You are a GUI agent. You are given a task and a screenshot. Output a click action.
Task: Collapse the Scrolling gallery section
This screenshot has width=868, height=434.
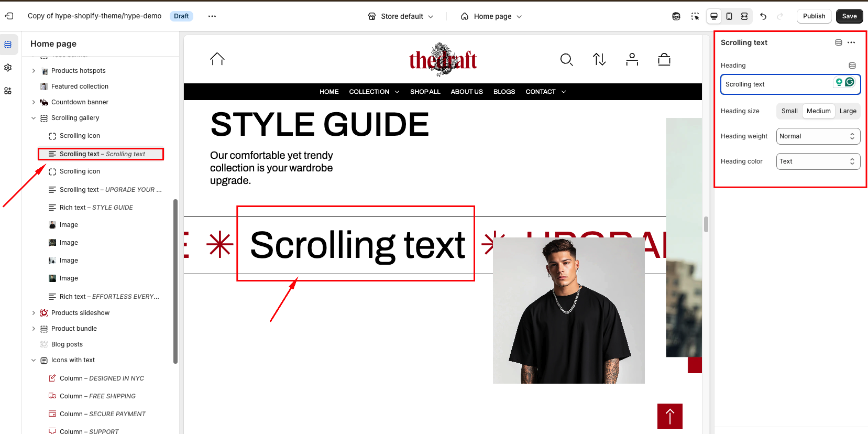(x=34, y=118)
